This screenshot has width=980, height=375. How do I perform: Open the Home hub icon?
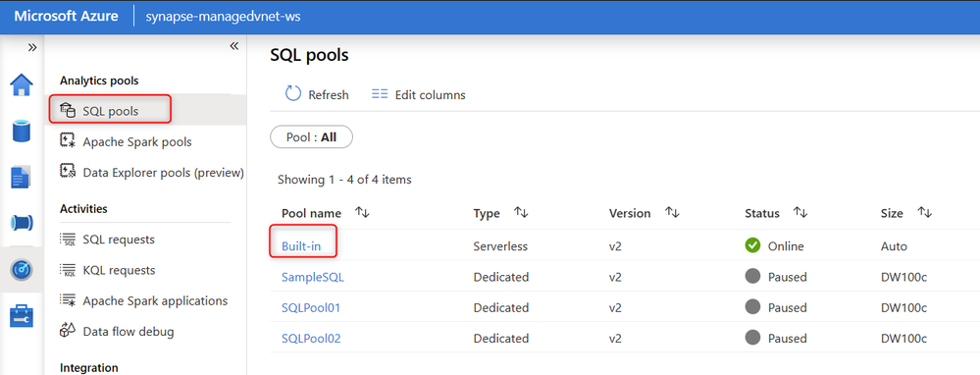tap(22, 85)
